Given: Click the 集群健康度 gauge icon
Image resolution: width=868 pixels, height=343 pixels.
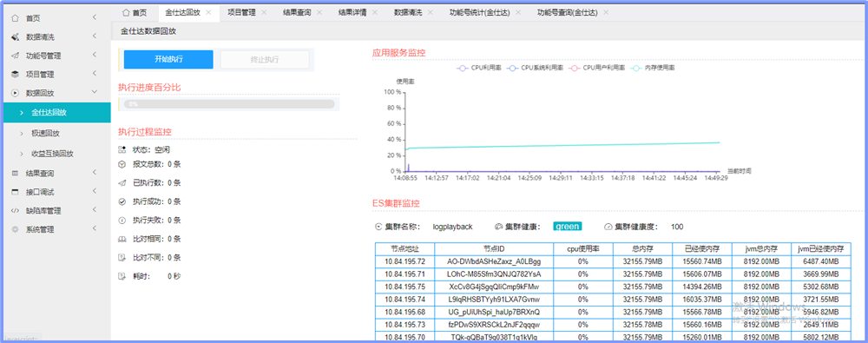Looking at the screenshot, I should click(608, 227).
